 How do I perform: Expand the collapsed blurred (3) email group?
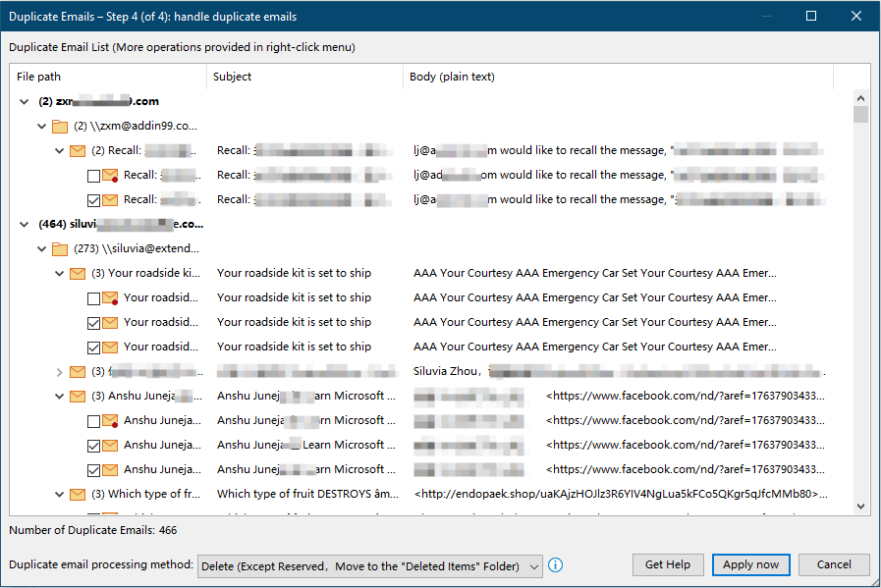click(x=59, y=372)
